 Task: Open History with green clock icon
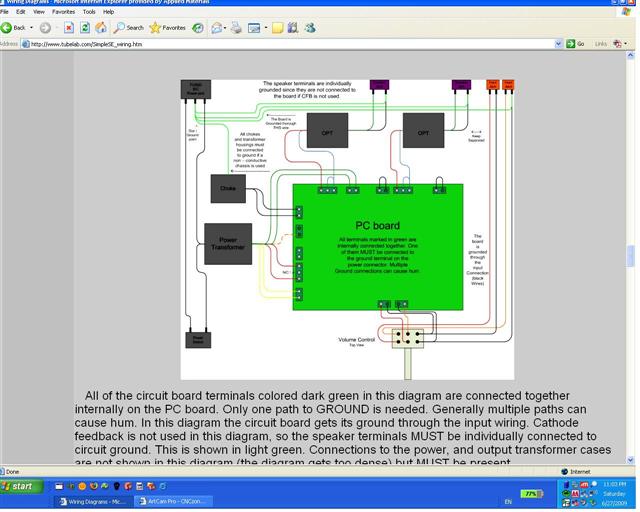pyautogui.click(x=198, y=28)
